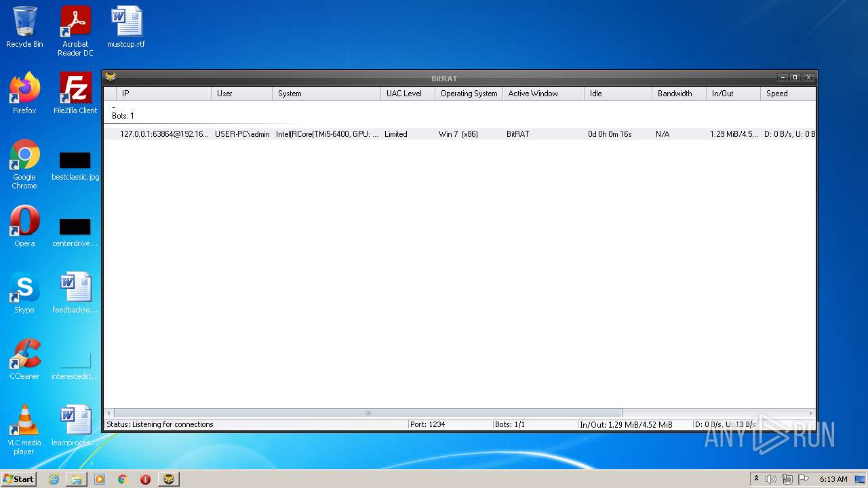Open the learnproces document icon
868x488 pixels.
coord(75,426)
